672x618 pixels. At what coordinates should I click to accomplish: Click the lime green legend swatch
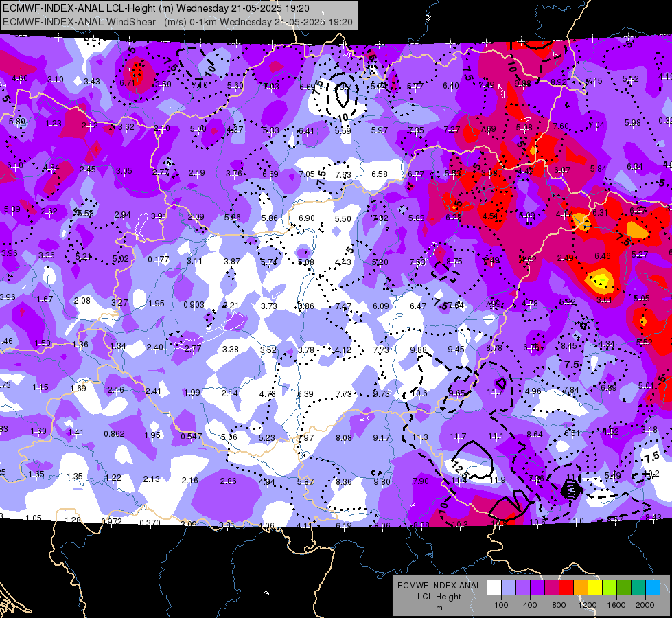610,588
